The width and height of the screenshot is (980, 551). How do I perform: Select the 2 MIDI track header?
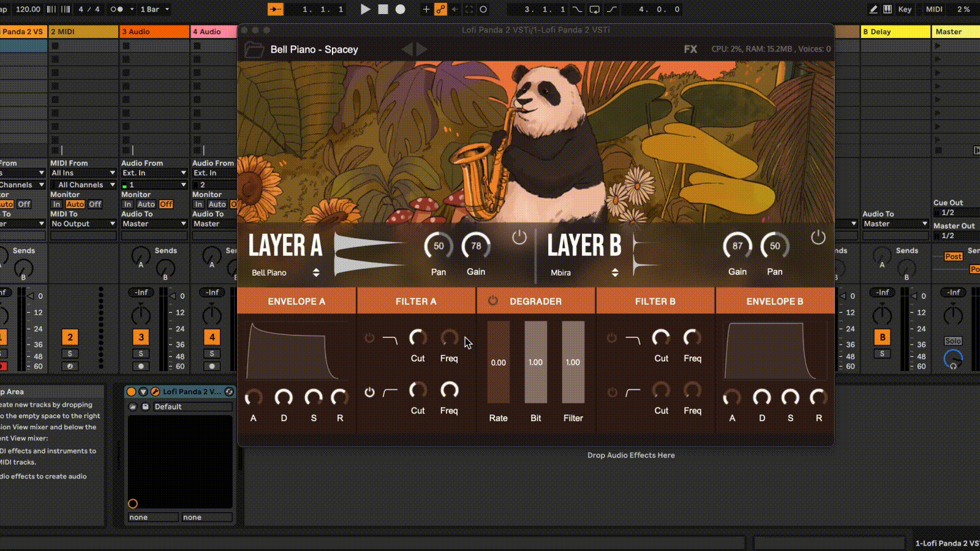coord(83,32)
